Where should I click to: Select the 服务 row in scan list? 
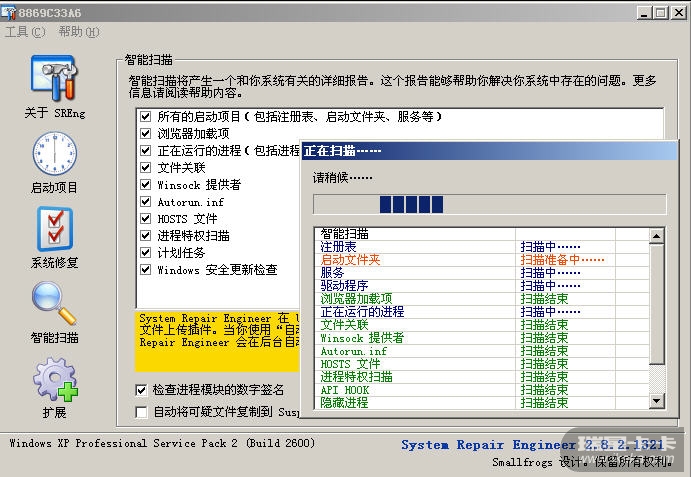tap(483, 273)
